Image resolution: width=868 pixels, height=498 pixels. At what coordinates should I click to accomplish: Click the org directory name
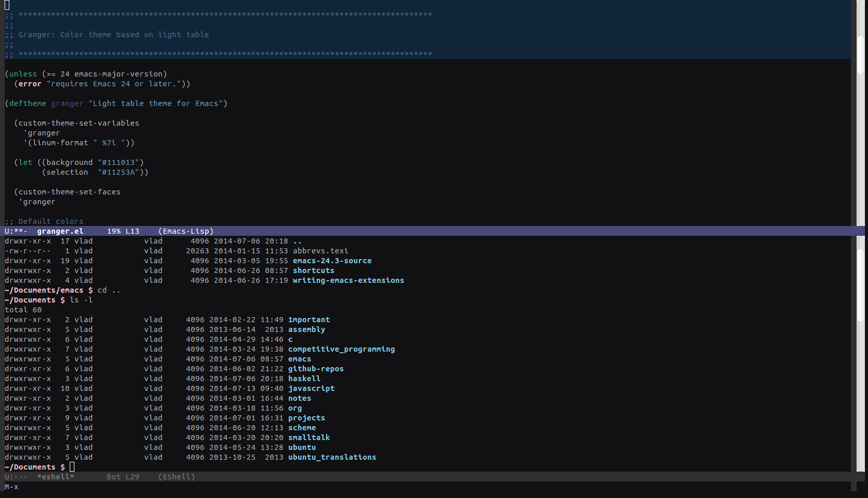click(295, 408)
